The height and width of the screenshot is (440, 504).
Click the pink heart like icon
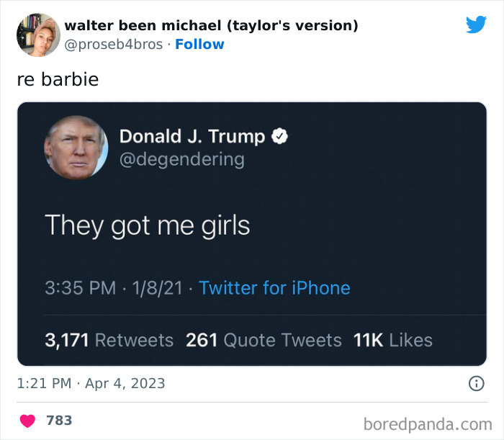[27, 421]
